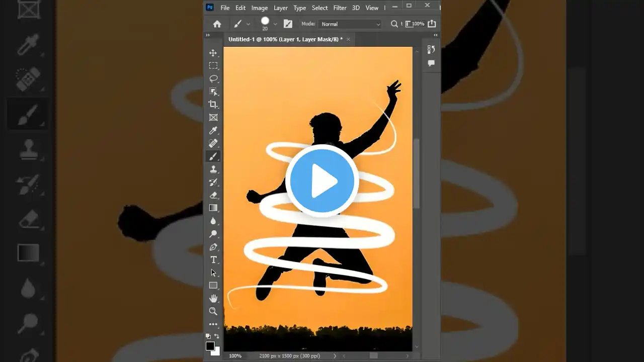Screen dimensions: 644x362
Task: Select the Pen tool
Action: pyautogui.click(x=213, y=247)
